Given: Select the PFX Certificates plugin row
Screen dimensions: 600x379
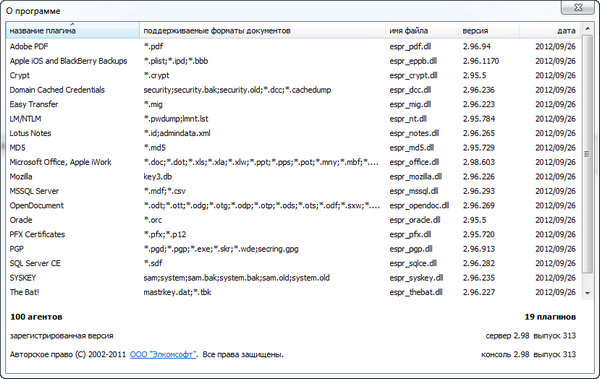Looking at the screenshot, I should pyautogui.click(x=293, y=234).
